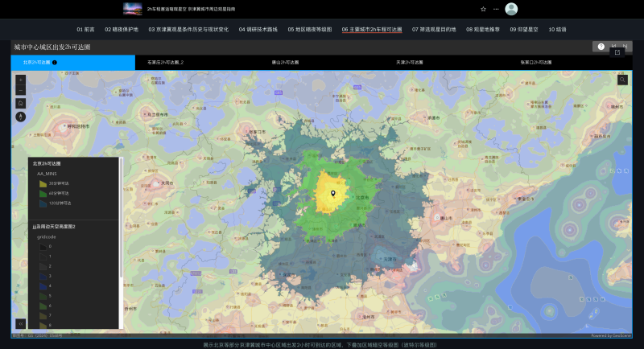
Task: Open the map search tool
Action: click(x=622, y=80)
